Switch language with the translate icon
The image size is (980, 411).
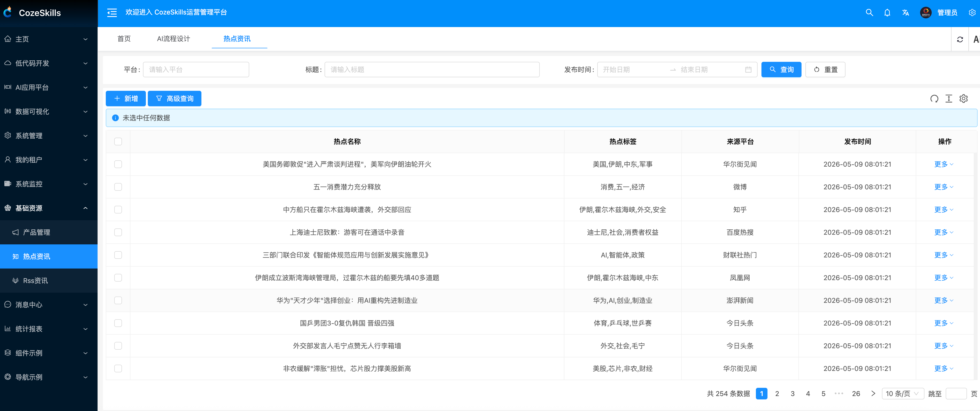[905, 13]
